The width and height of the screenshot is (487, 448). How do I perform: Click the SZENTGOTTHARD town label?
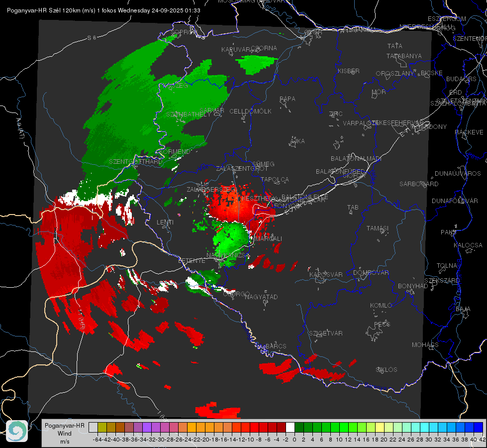coord(136,162)
